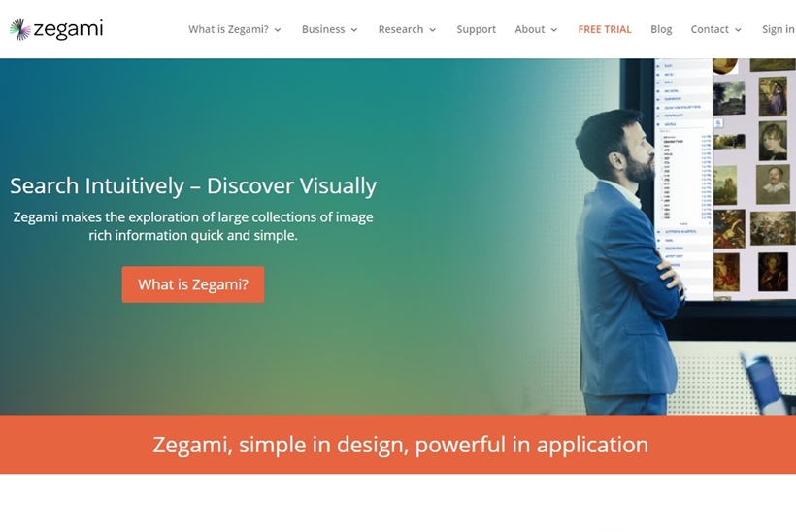Click the filter list panel on the display screen
Viewport: 796px width, 532px height.
coord(682,178)
